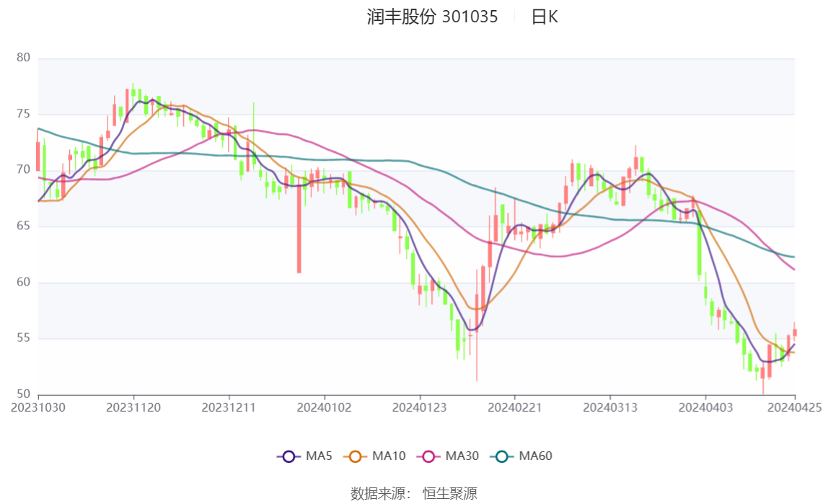Click the 65 price level label
Viewport: 828px width, 504px height.
pos(23,226)
